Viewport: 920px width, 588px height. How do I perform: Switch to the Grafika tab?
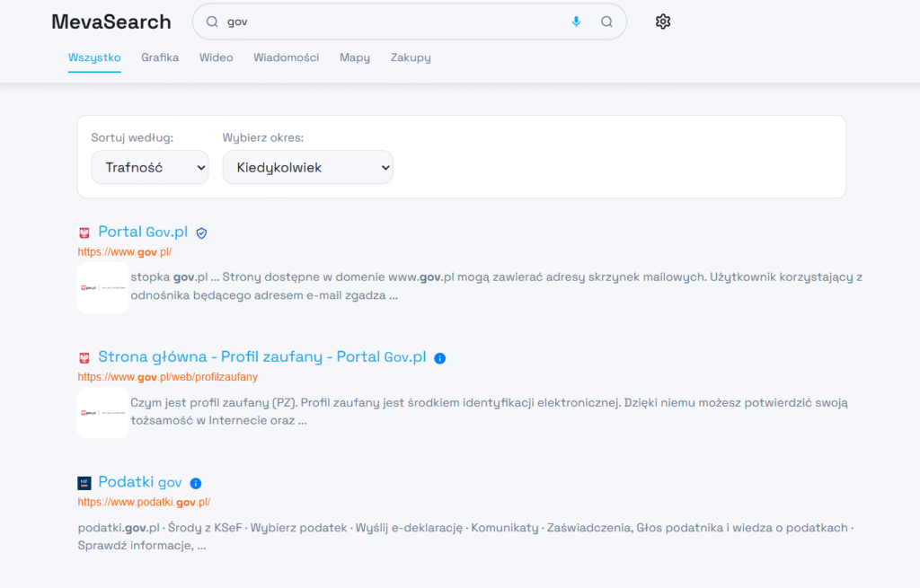(x=160, y=57)
